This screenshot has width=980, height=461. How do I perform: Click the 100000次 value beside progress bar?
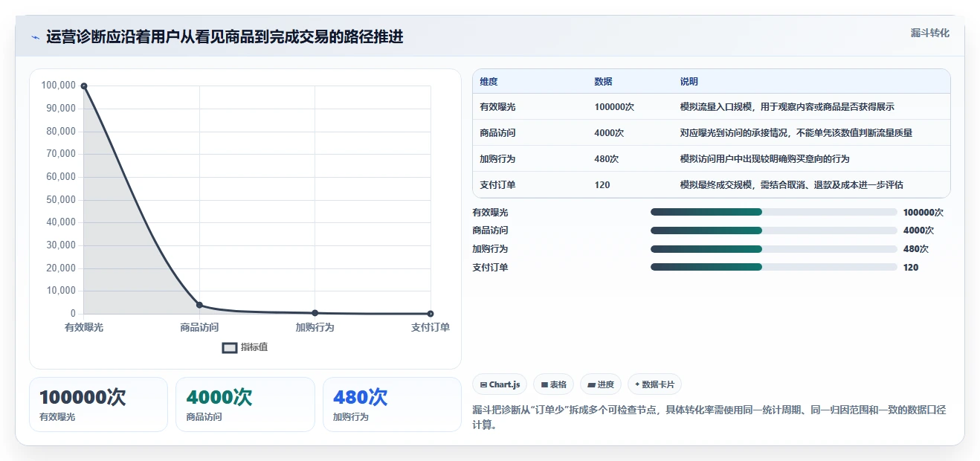(x=923, y=212)
